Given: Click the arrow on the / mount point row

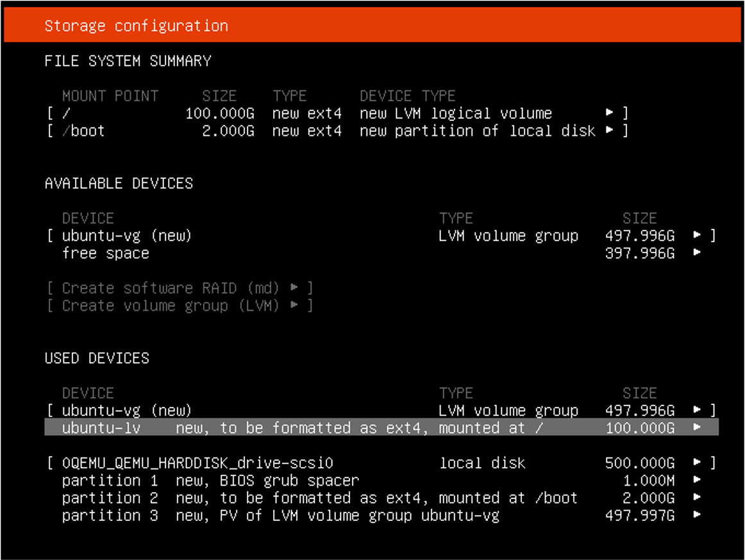Looking at the screenshot, I should (610, 113).
